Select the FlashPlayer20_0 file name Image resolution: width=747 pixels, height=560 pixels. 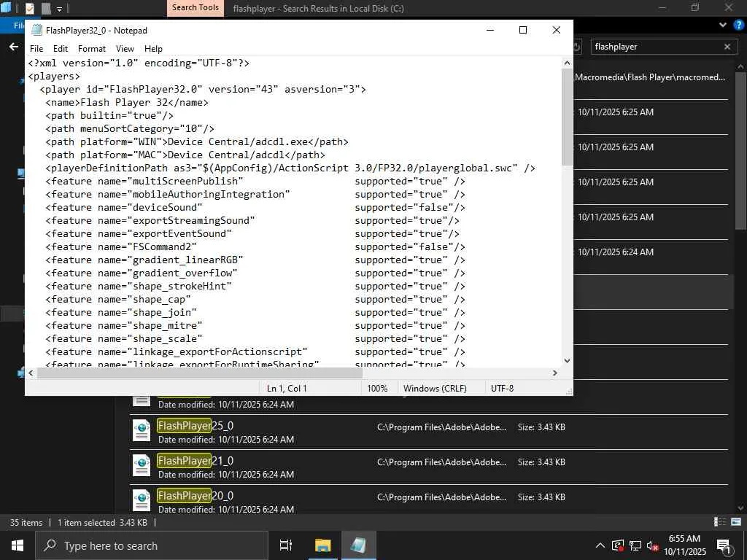pos(196,496)
